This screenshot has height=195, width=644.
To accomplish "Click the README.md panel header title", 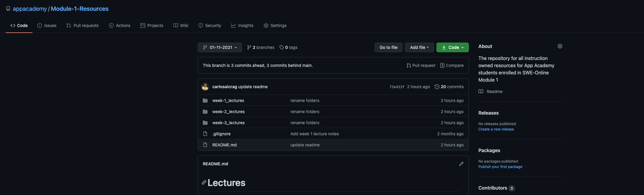I will (x=215, y=164).
